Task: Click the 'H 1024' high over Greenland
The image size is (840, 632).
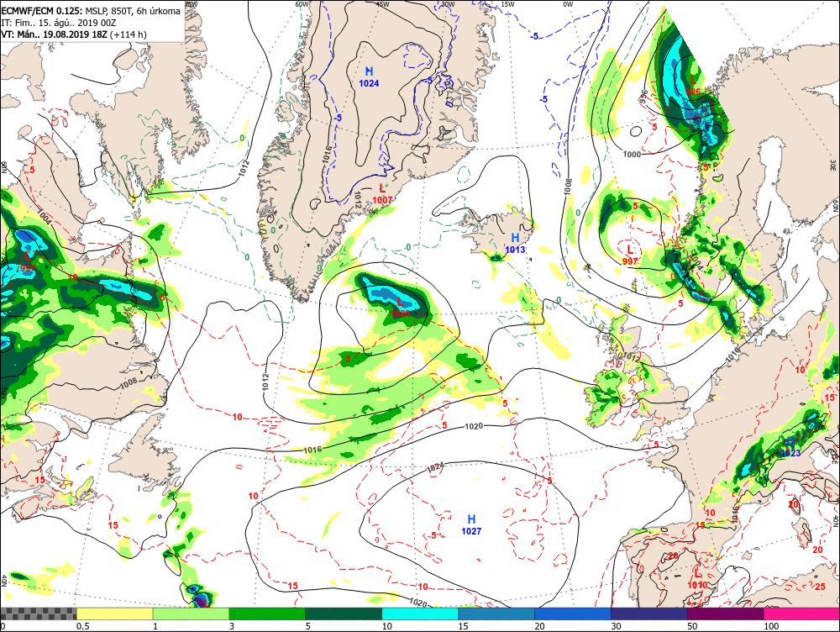Action: [x=369, y=76]
